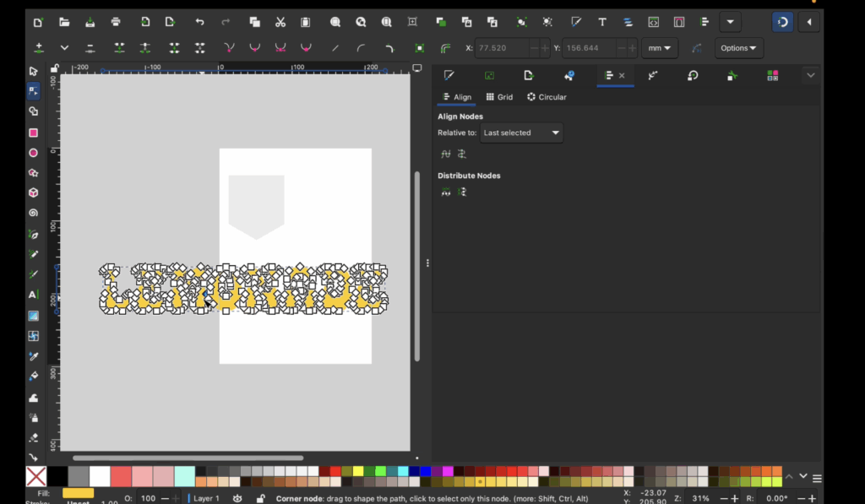This screenshot has width=865, height=504.
Task: Click the yellow Fill indicator swatch
Action: point(78,493)
